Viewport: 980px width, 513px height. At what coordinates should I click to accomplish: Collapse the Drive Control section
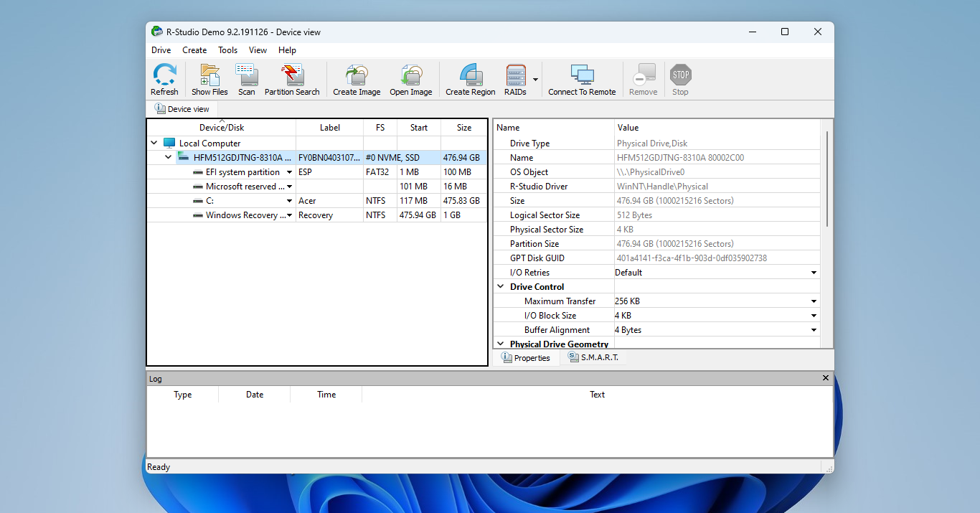pos(501,287)
